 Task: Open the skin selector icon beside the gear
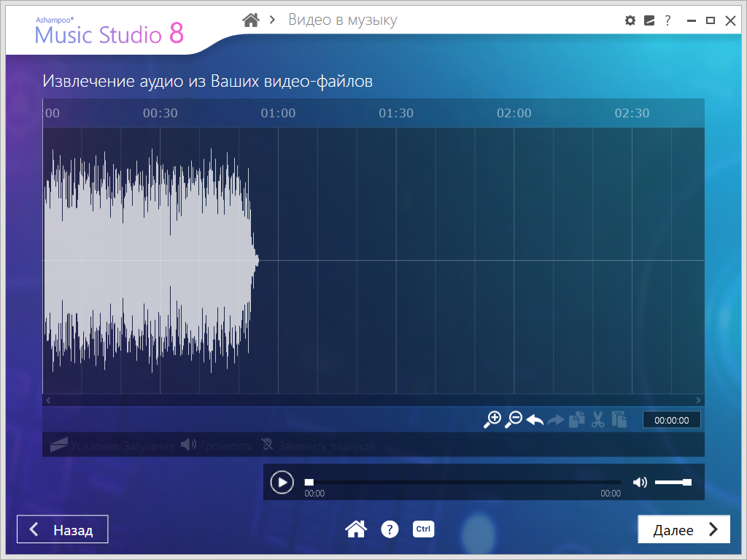pos(649,20)
